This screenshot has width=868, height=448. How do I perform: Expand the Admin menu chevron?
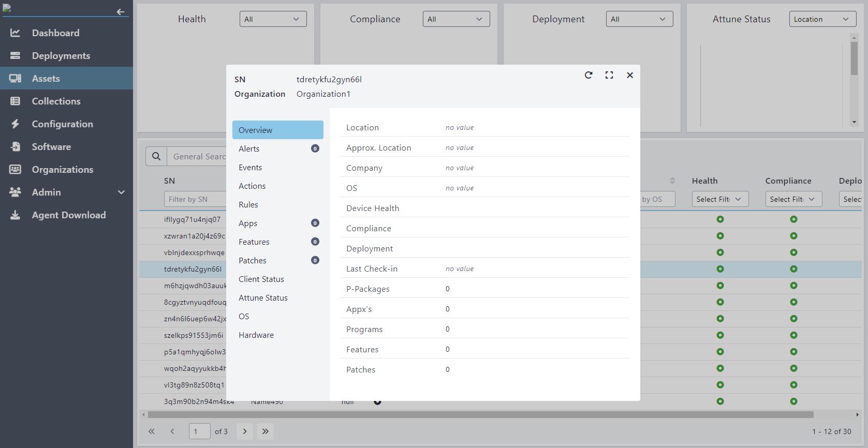pyautogui.click(x=121, y=192)
